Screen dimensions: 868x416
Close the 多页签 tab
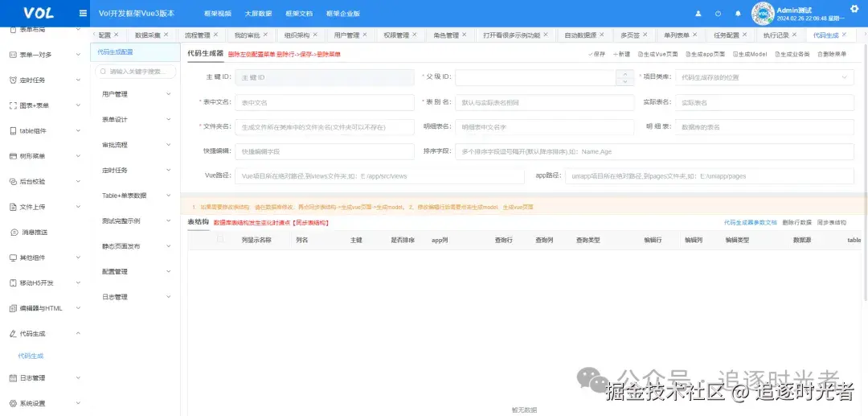pyautogui.click(x=645, y=35)
